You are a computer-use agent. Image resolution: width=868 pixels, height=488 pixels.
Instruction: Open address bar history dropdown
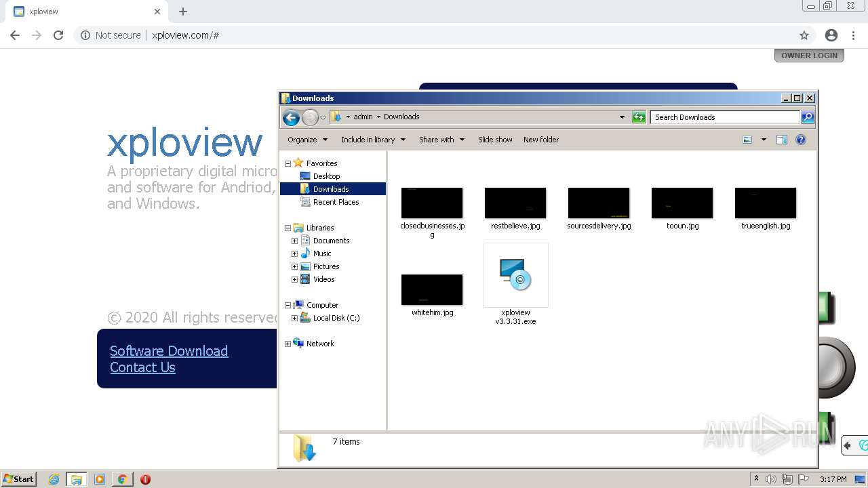tap(622, 117)
